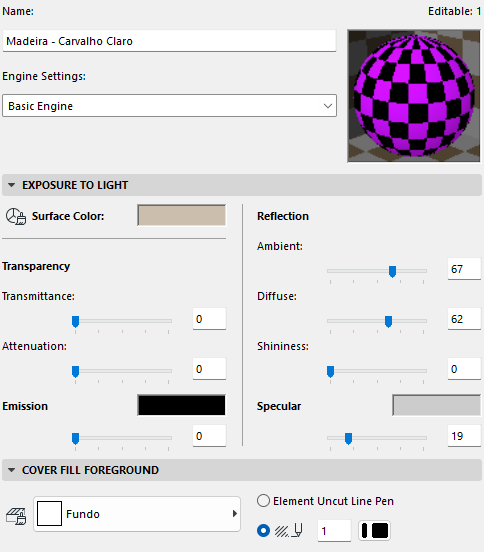Open the pen color black swatch button
484x552 pixels.
(x=375, y=531)
